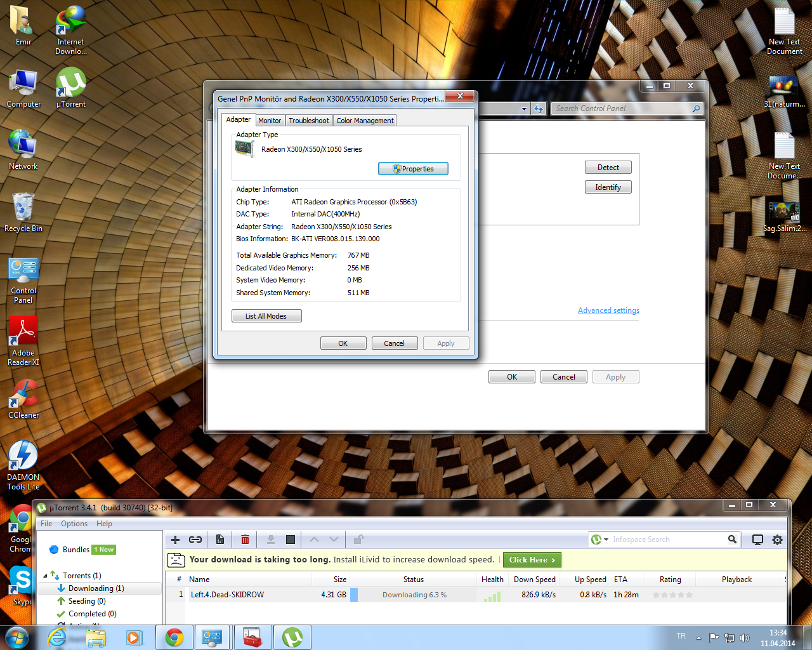Open Internet Download Manager desktop icon
This screenshot has width=812, height=650.
coord(70,30)
